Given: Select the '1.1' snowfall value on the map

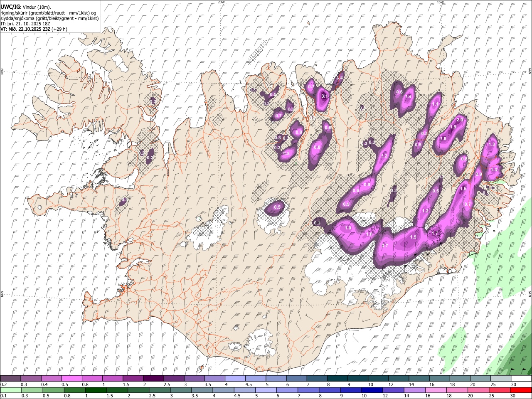Looking at the screenshot, I should (436, 104).
